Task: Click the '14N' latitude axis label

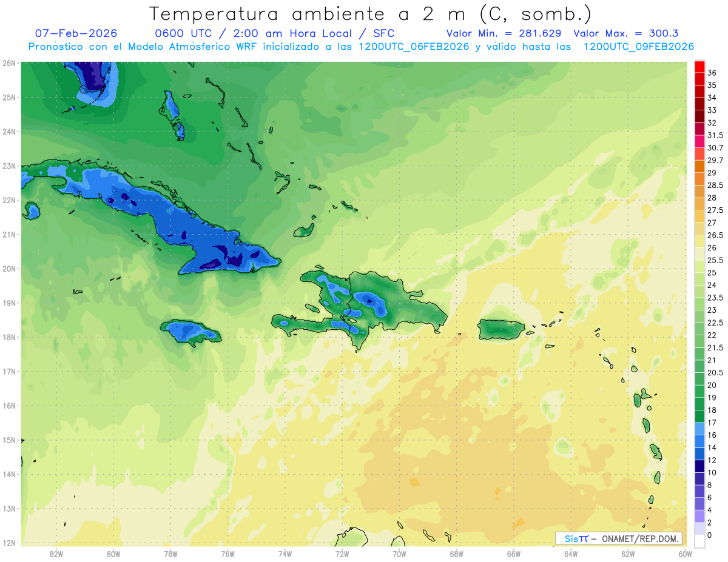Action: click(x=8, y=474)
